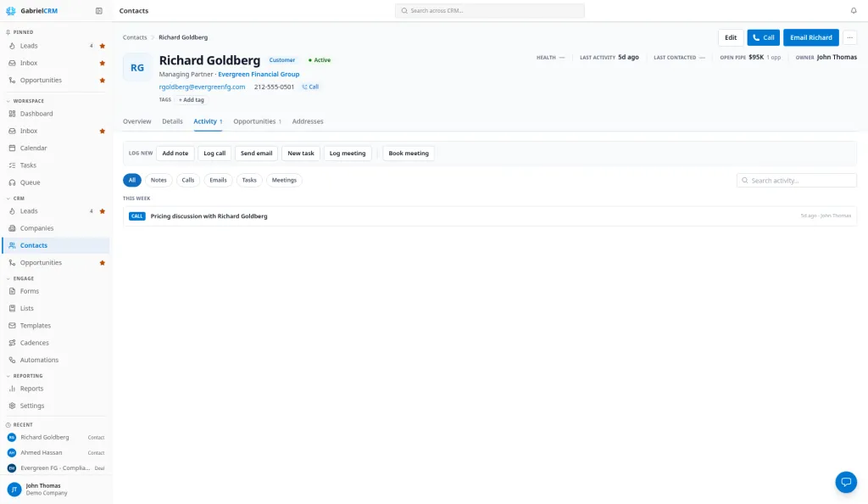Click Email Richard button

[811, 37]
